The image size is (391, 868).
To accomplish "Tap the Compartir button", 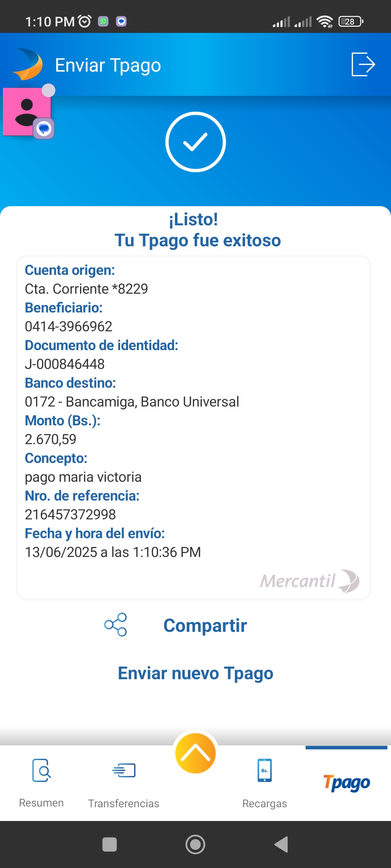I will (205, 625).
